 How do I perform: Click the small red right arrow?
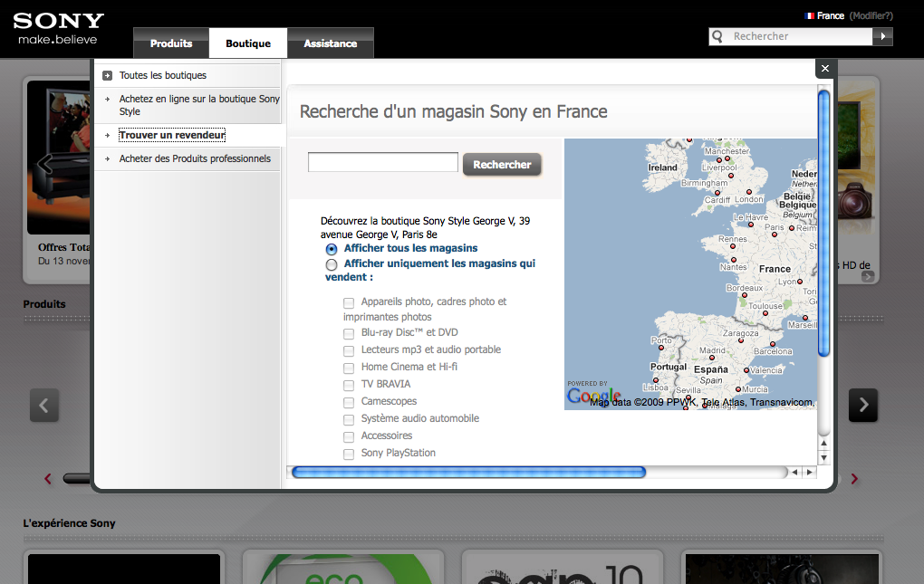854,479
